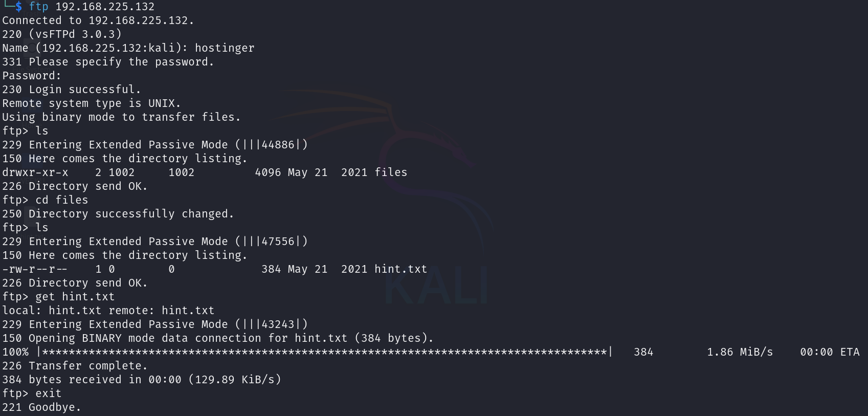Click the 226 Transfer complete line
868x416 pixels.
(75, 366)
